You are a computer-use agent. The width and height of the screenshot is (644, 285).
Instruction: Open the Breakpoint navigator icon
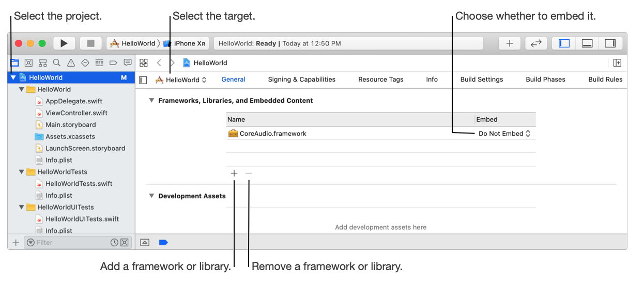pyautogui.click(x=114, y=63)
